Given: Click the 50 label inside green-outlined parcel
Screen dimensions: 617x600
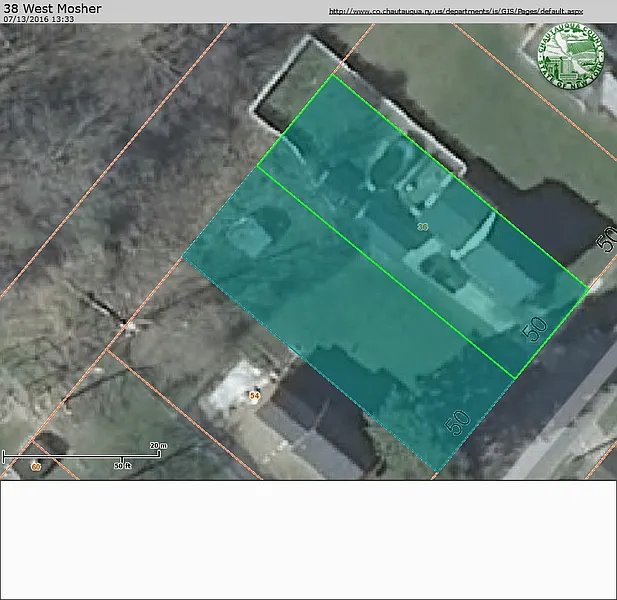Looking at the screenshot, I should click(x=536, y=329).
